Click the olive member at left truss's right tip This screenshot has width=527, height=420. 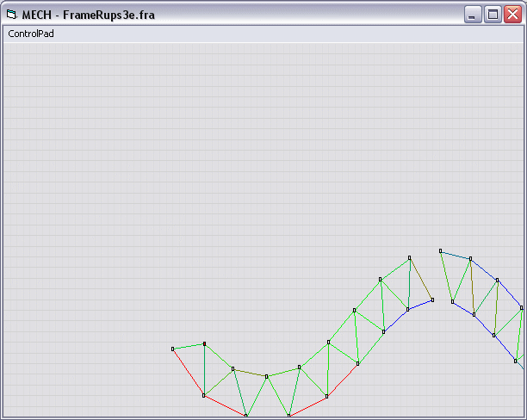420,278
